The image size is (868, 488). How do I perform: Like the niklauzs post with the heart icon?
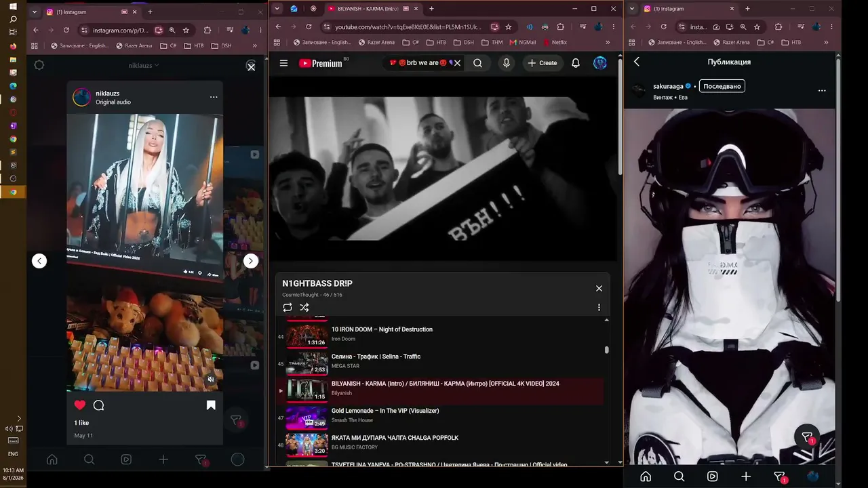[80, 405]
